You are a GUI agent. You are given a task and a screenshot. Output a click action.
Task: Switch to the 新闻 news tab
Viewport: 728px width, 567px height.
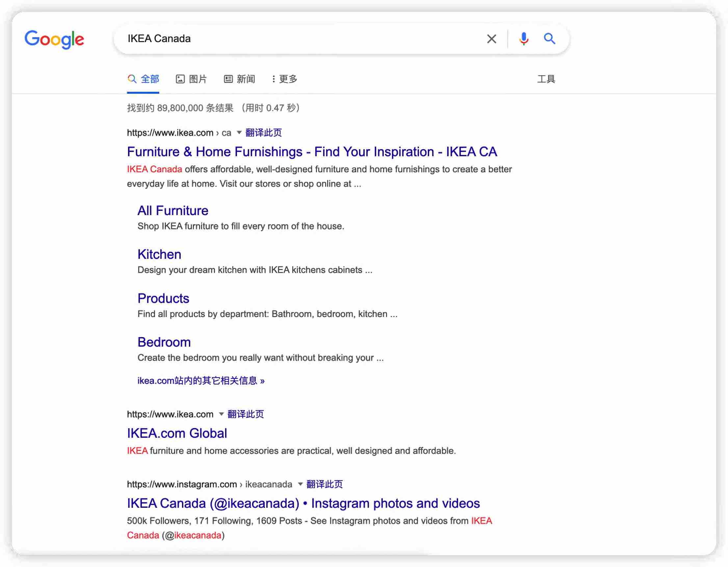tap(239, 79)
